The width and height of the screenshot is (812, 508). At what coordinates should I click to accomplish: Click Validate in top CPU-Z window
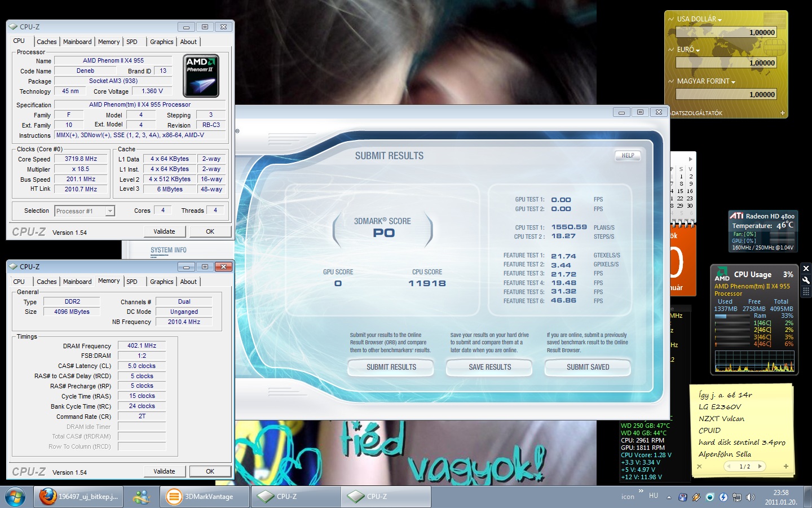point(164,231)
